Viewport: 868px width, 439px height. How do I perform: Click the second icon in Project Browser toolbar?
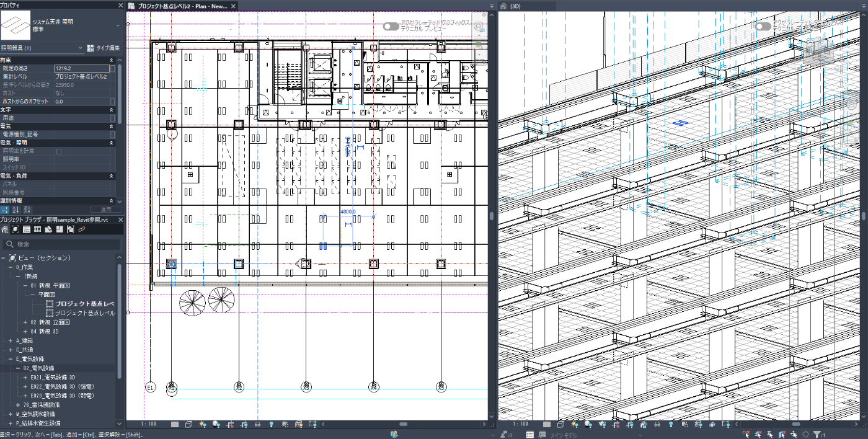[x=16, y=229]
